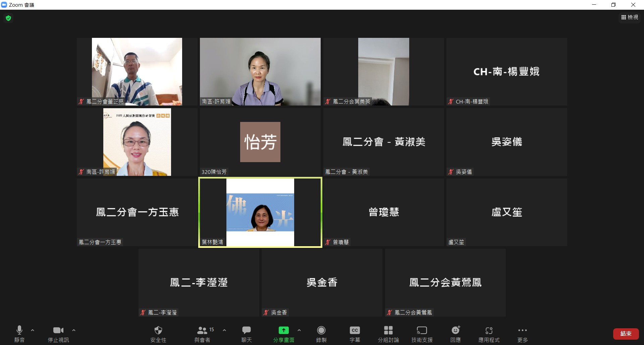Image resolution: width=644 pixels, height=345 pixels.
Task: Select the highlighted 葉林艷鴻 video tile
Action: click(x=260, y=212)
